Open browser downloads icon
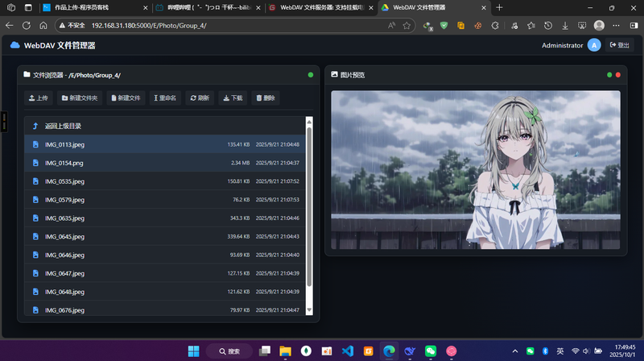 click(565, 26)
